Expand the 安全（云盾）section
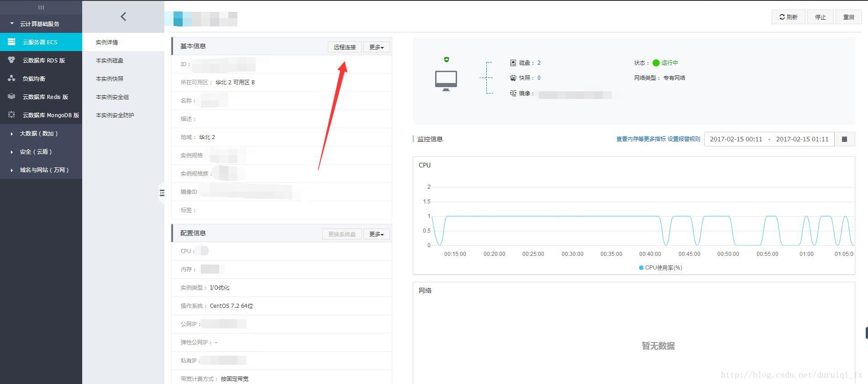Screen dimensions: 868x384 pos(36,152)
